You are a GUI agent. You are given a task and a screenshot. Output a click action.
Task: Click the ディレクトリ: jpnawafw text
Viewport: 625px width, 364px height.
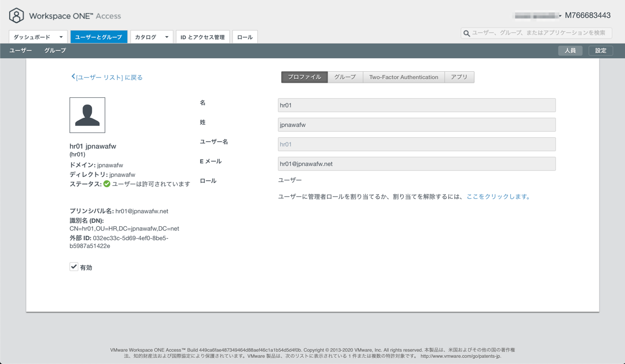102,175
